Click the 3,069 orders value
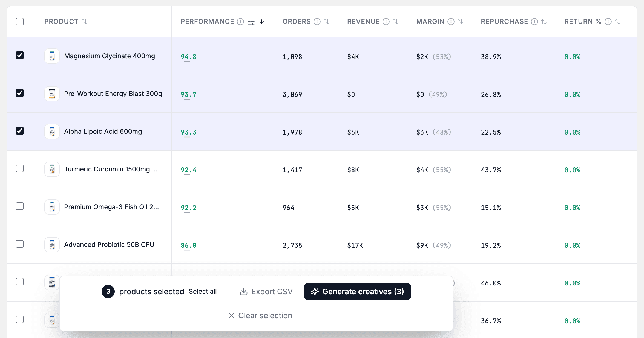 tap(292, 95)
